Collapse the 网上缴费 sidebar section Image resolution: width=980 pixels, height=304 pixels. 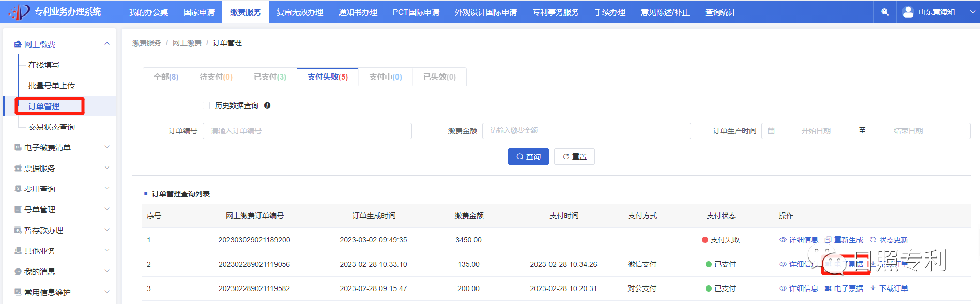(x=107, y=44)
